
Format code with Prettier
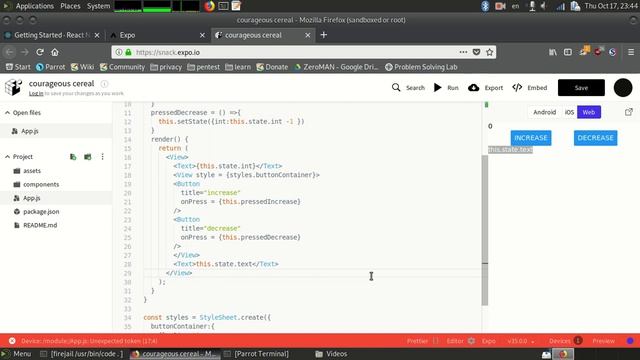(x=422, y=341)
